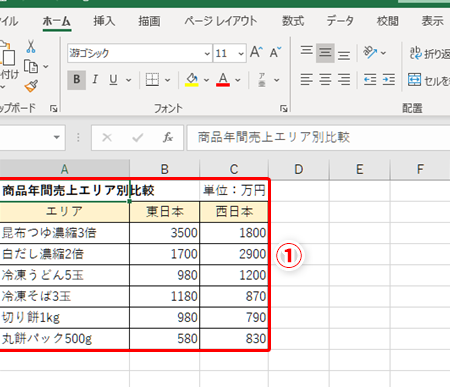Screen dimensions: 450x387
Task: Click the 東日本 header cell
Action: pos(165,212)
